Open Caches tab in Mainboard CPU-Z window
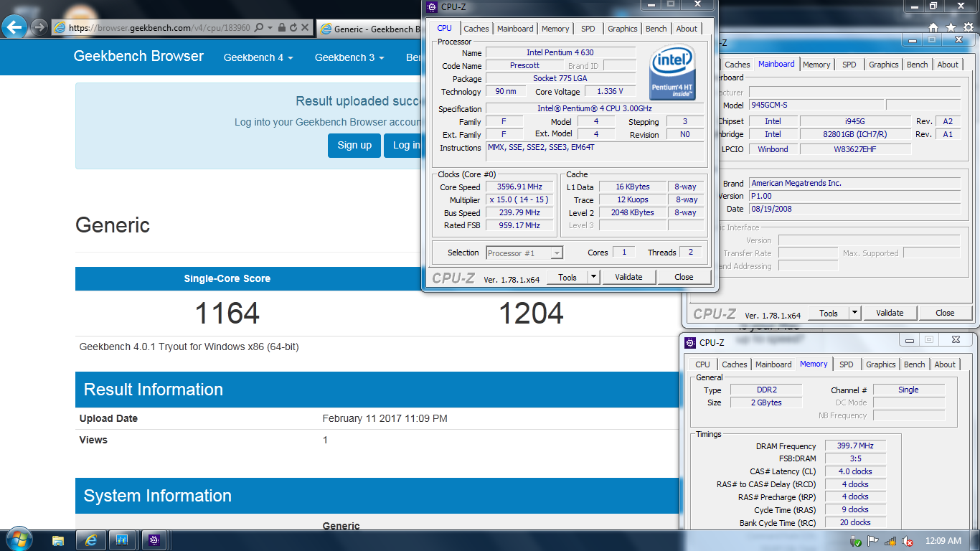This screenshot has height=551, width=980. (x=737, y=65)
